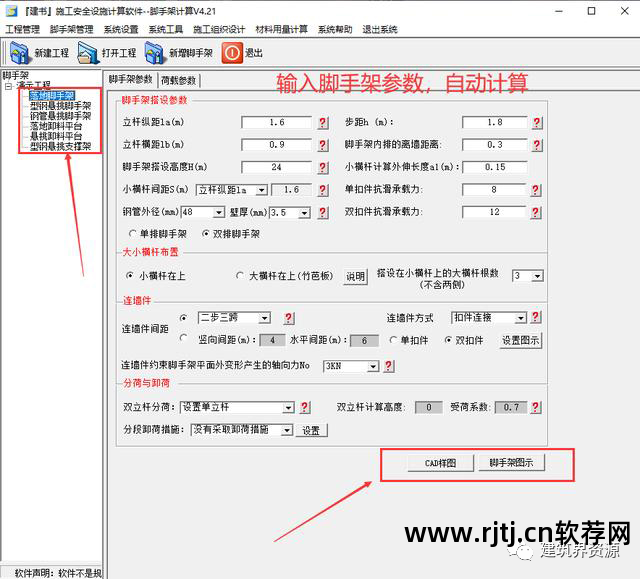Select 型钢悬挑脚手架 in the tree
This screenshot has width=640, height=579.
click(x=60, y=106)
